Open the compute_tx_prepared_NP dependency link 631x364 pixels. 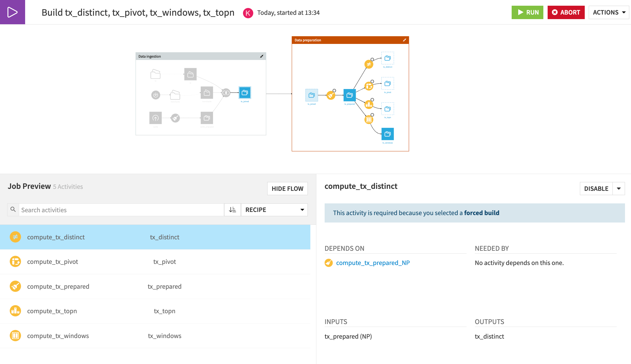(x=373, y=263)
